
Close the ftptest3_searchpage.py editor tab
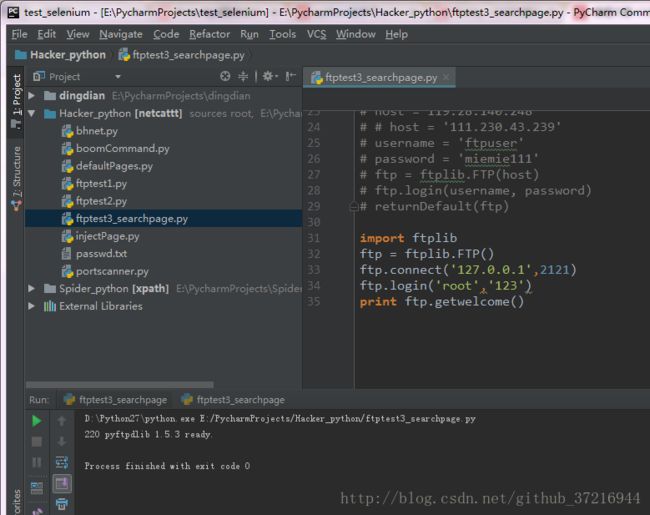pos(446,77)
